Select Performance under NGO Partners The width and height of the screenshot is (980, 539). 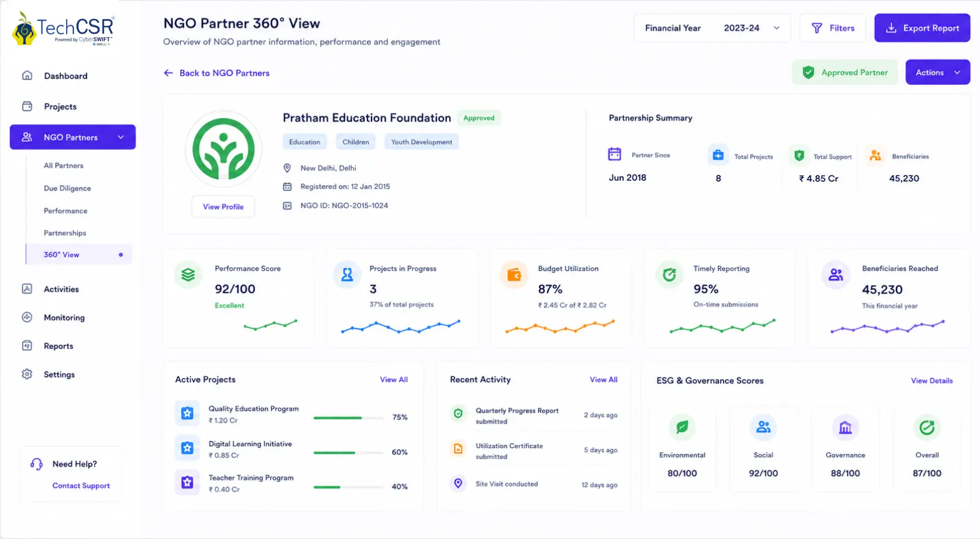pyautogui.click(x=65, y=211)
